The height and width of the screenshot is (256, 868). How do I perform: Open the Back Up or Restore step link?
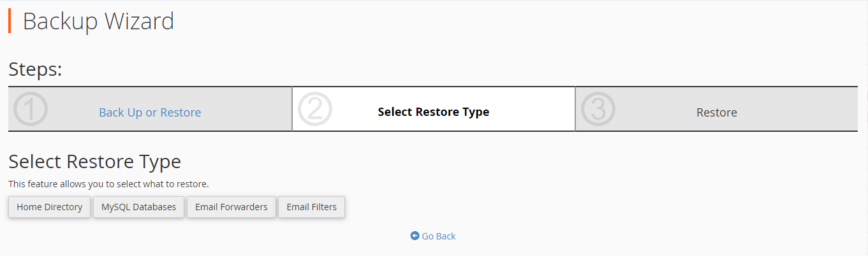click(x=150, y=113)
